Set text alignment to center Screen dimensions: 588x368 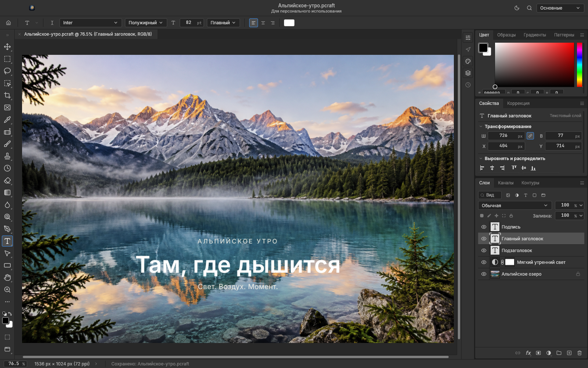(263, 23)
